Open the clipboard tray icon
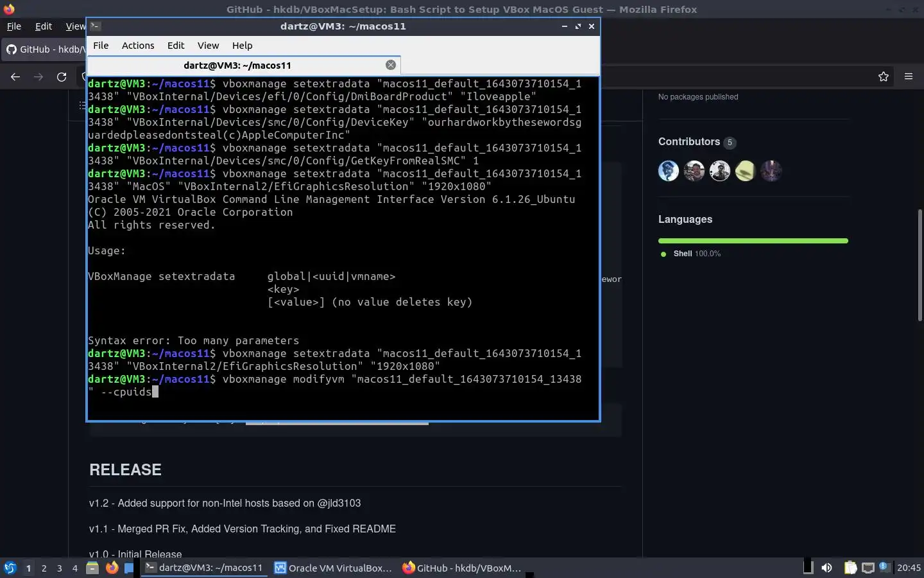The width and height of the screenshot is (924, 578). pos(850,568)
